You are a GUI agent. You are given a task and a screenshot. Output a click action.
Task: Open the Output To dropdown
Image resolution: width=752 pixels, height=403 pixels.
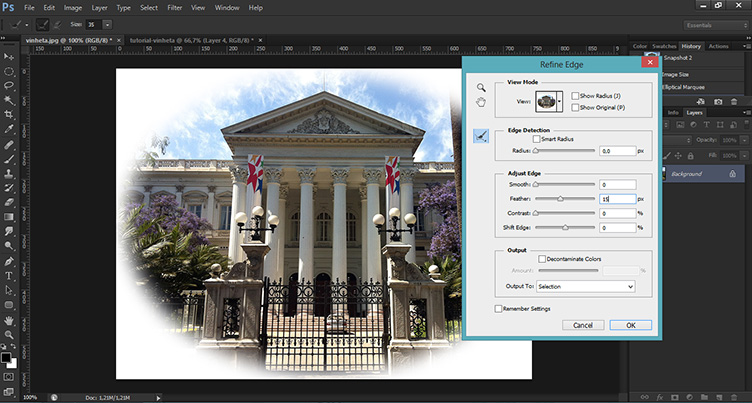tap(585, 286)
